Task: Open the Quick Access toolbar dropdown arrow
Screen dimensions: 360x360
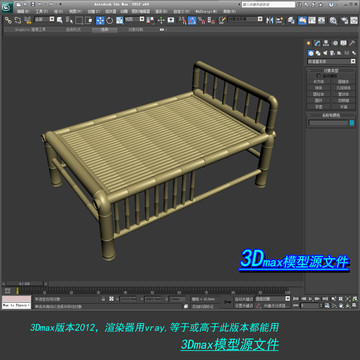Action: click(60, 4)
